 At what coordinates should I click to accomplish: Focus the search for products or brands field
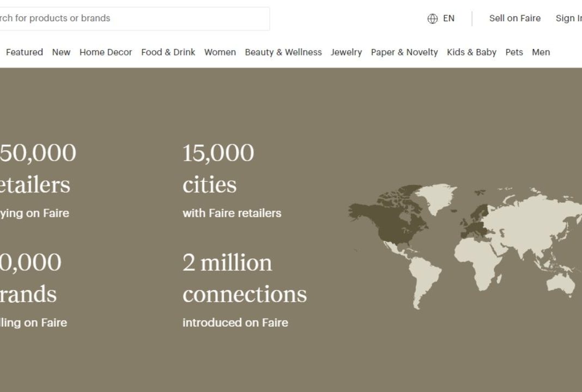pyautogui.click(x=135, y=19)
